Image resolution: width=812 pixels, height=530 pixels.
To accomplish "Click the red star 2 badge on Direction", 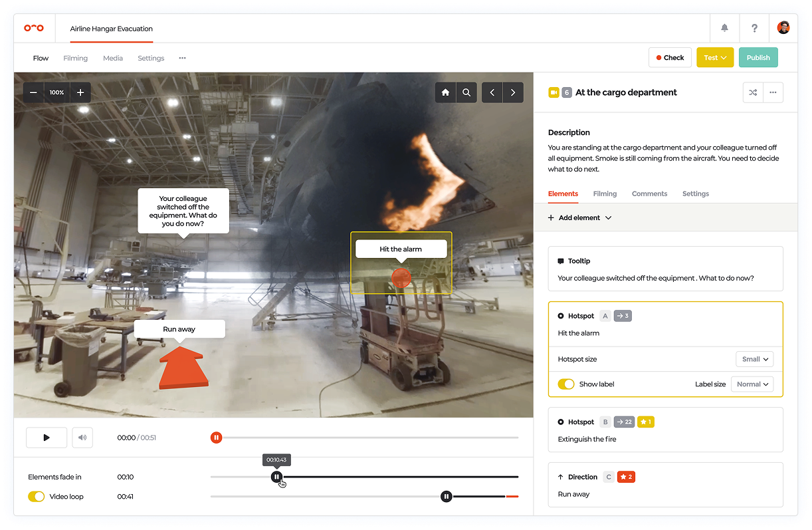I will tap(627, 477).
